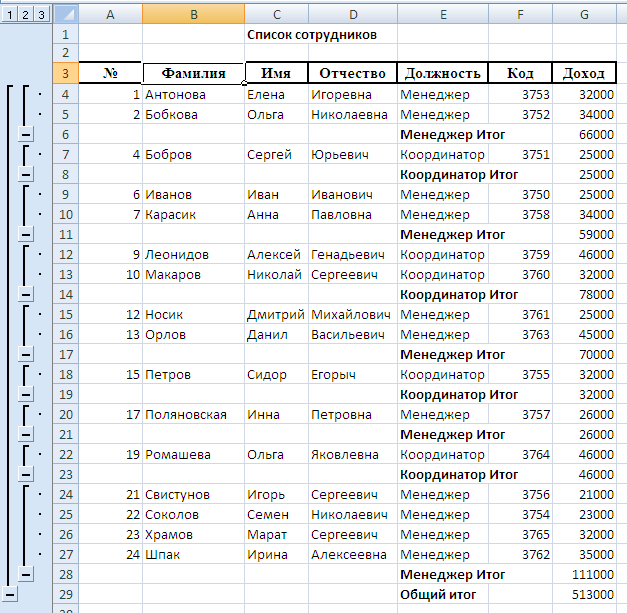
Task: Collapse group ending at row 21
Action: [26, 435]
